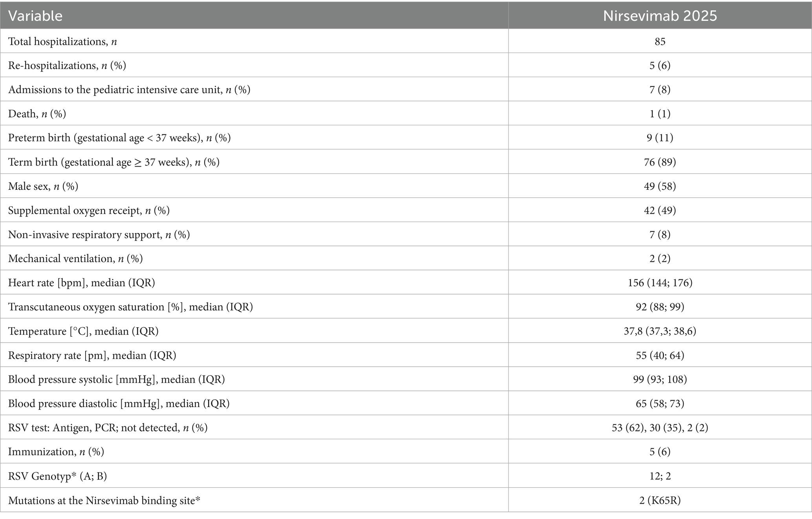Select the "Total hospitalizations, n" row label

[62, 41]
